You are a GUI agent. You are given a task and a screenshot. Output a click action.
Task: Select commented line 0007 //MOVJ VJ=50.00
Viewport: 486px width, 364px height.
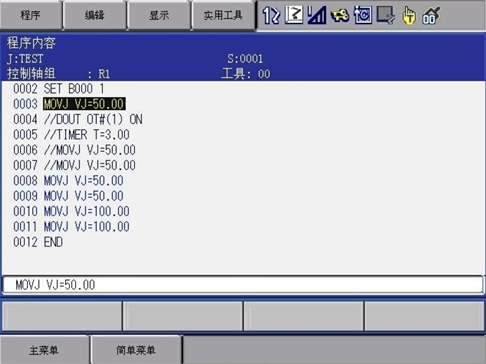(x=74, y=165)
